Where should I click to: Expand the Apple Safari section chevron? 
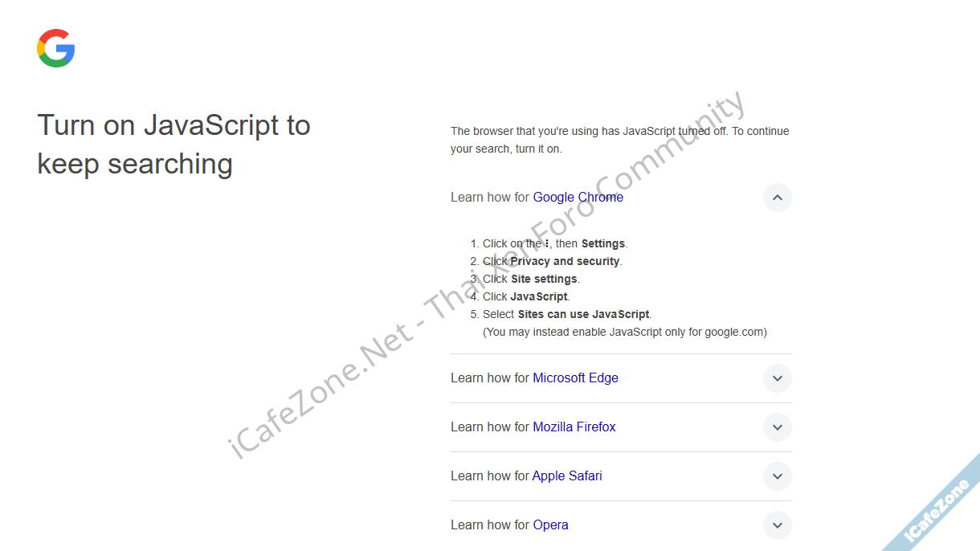(x=777, y=476)
